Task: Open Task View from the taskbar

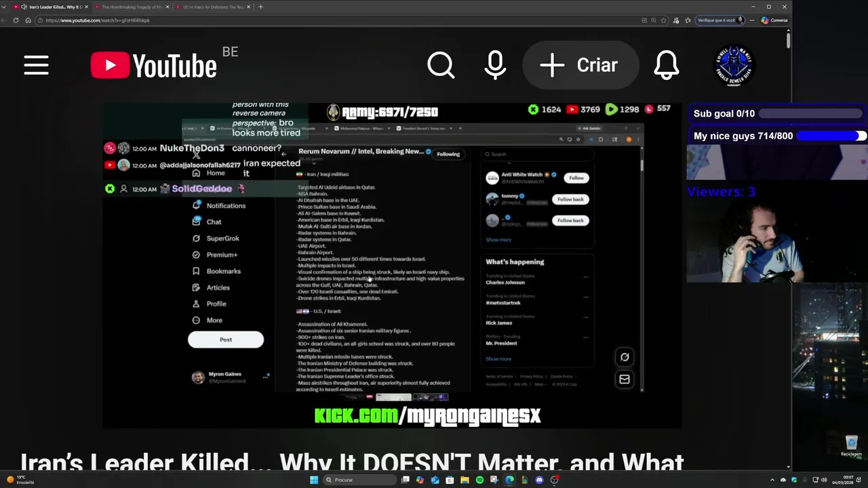Action: [406, 480]
